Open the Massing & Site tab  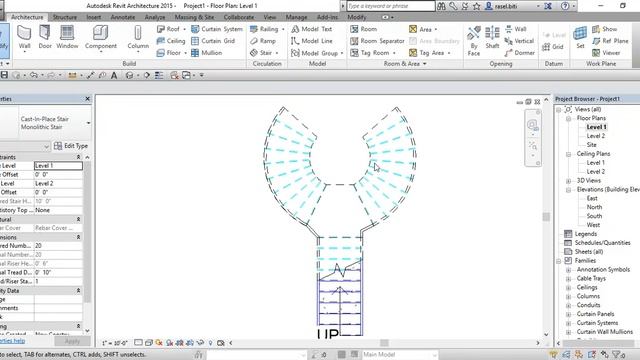(194, 17)
